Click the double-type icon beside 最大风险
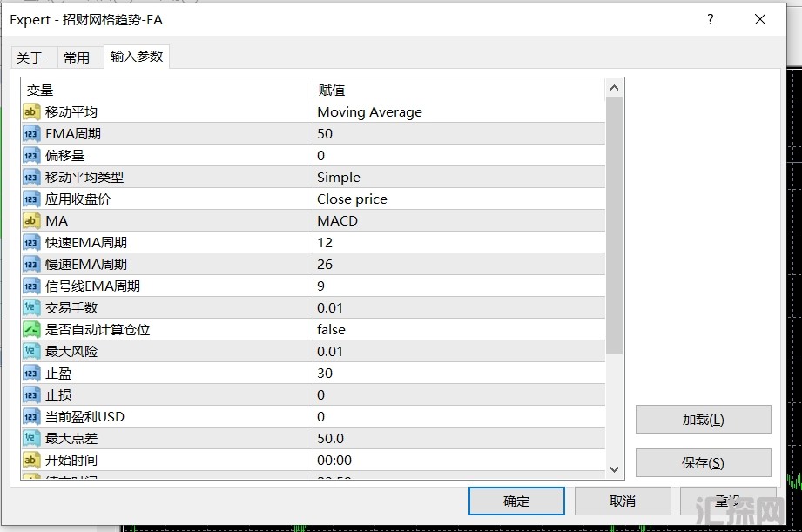802x532 pixels. (30, 352)
